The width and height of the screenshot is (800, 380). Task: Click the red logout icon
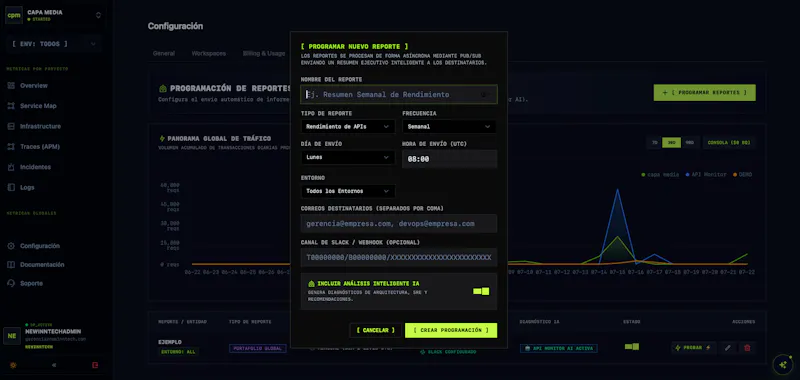95,365
